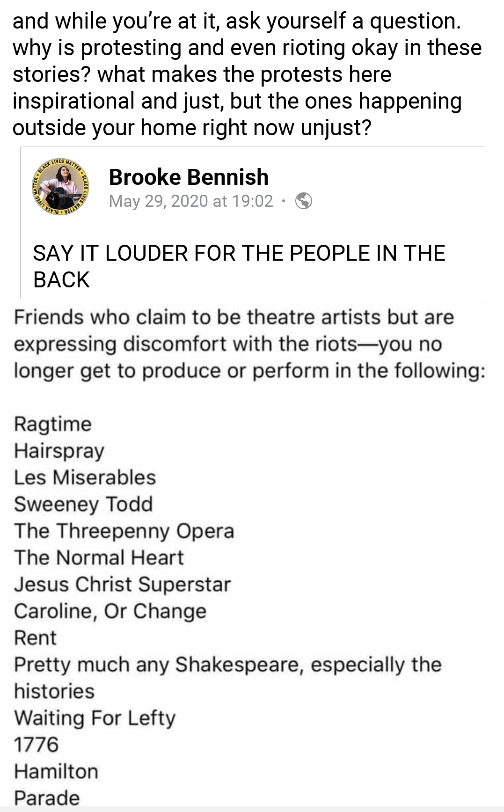
Task: Tap the Brooke Bennish name link
Action: (189, 177)
